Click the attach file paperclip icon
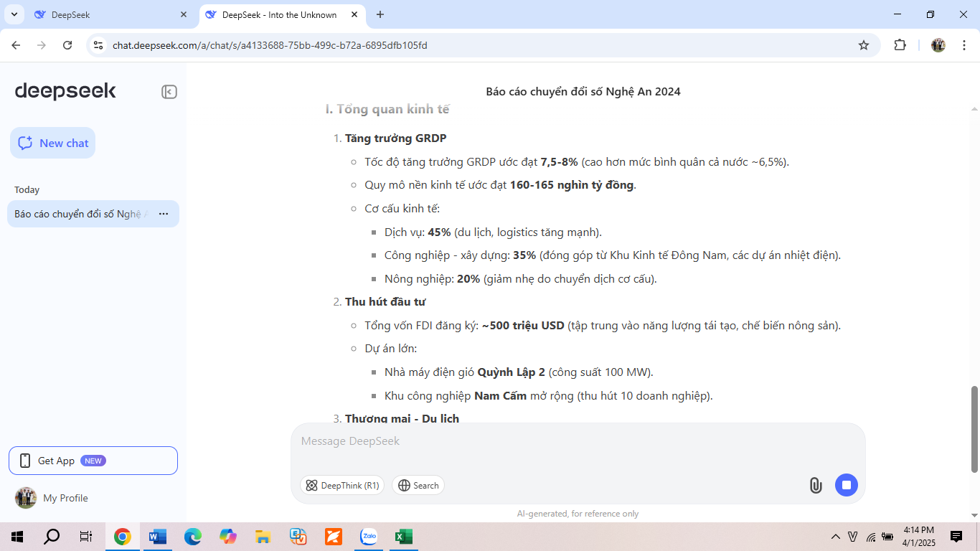 point(815,485)
